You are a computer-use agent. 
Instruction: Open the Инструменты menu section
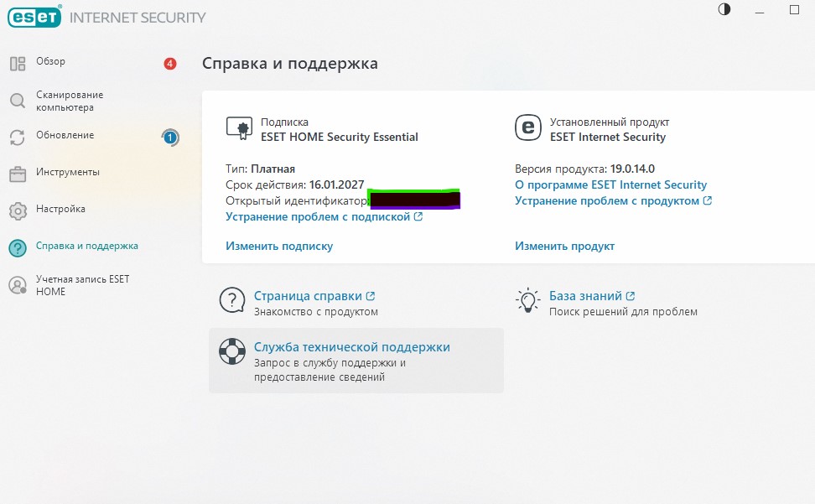click(x=68, y=173)
